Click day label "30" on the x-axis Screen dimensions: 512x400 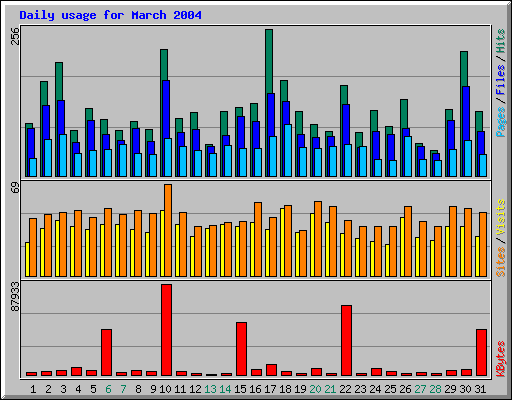click(465, 389)
